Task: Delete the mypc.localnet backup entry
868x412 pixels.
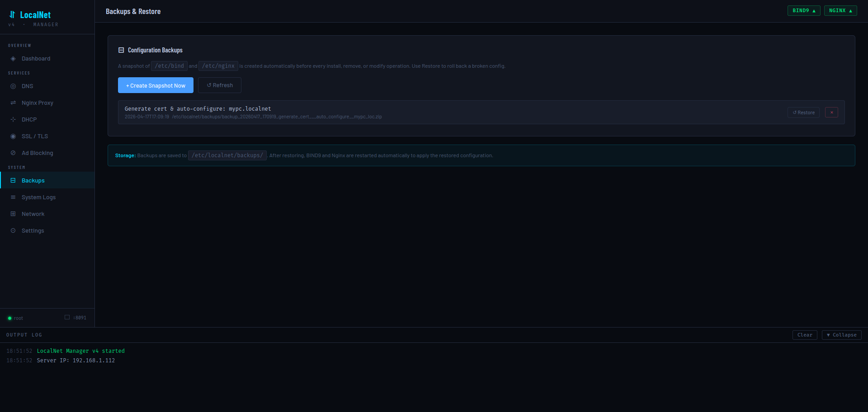Action: [x=831, y=112]
